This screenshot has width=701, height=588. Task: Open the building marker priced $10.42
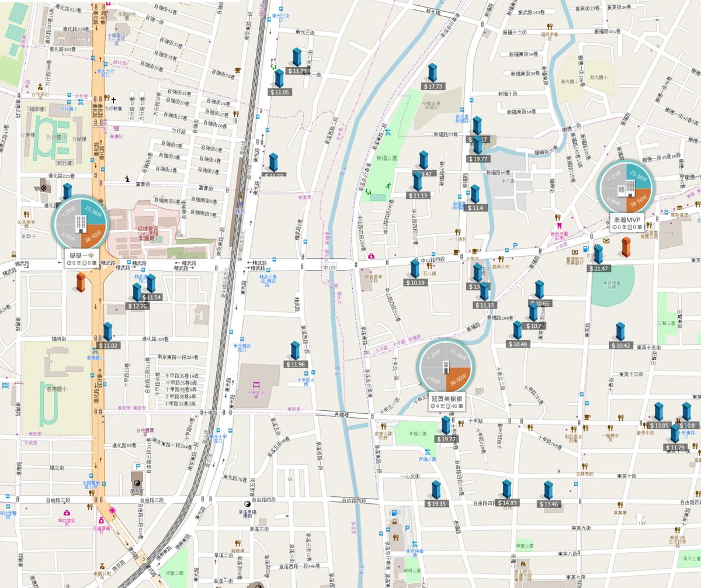(x=620, y=335)
